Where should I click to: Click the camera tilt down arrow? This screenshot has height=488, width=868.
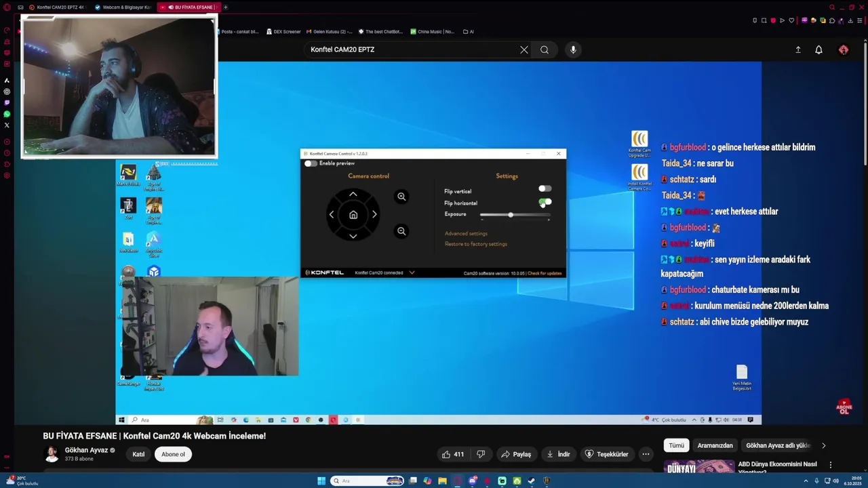tap(353, 235)
